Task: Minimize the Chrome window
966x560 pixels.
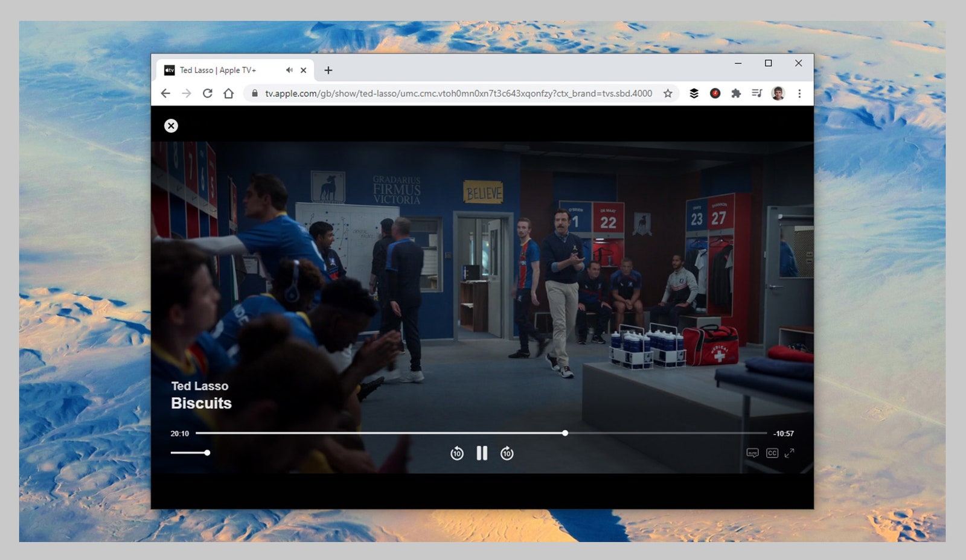Action: [x=738, y=63]
